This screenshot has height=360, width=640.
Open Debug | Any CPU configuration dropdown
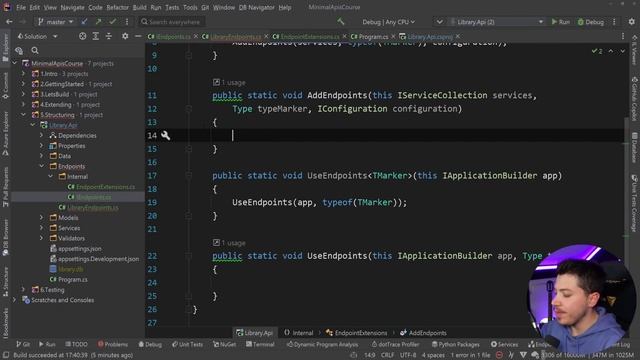coord(389,22)
